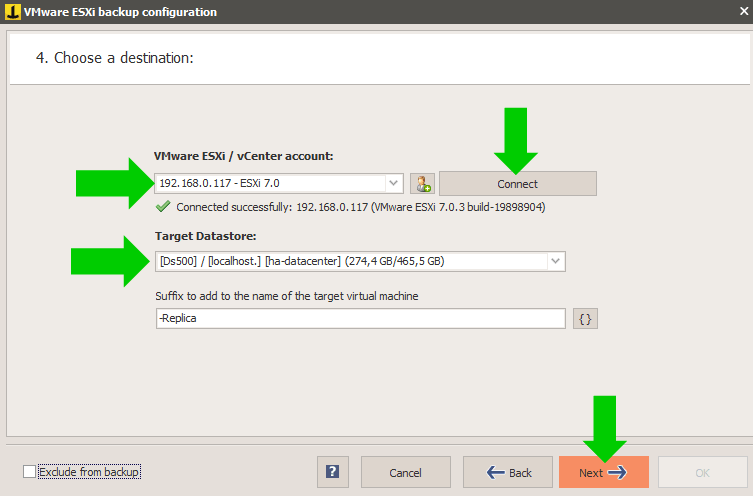Click the Iperius app icon in title bar

point(12,12)
